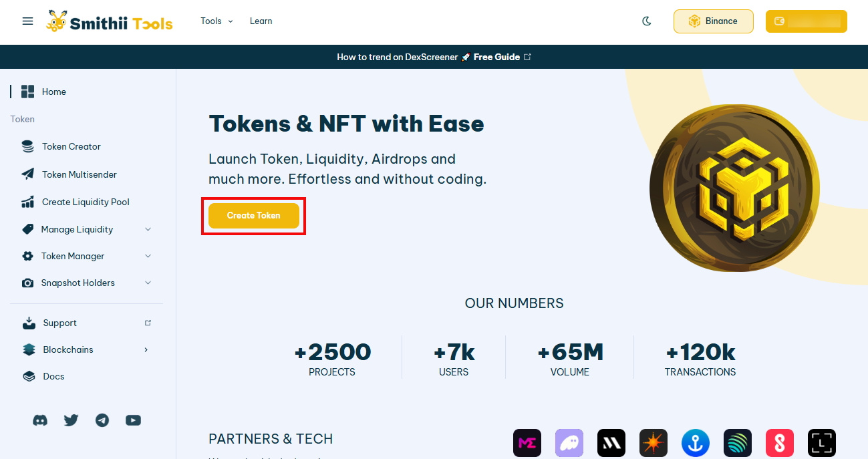The height and width of the screenshot is (459, 868).
Task: Select the Binance network button
Action: [x=713, y=21]
